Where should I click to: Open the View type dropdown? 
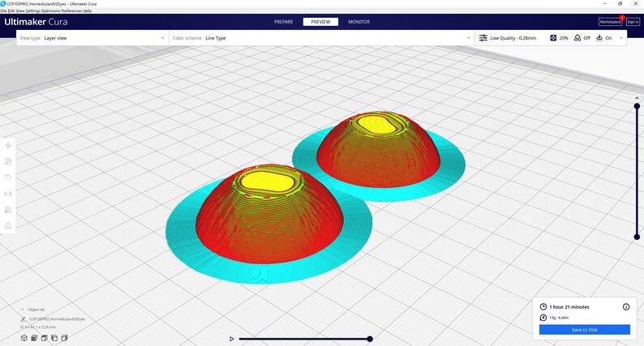point(92,38)
